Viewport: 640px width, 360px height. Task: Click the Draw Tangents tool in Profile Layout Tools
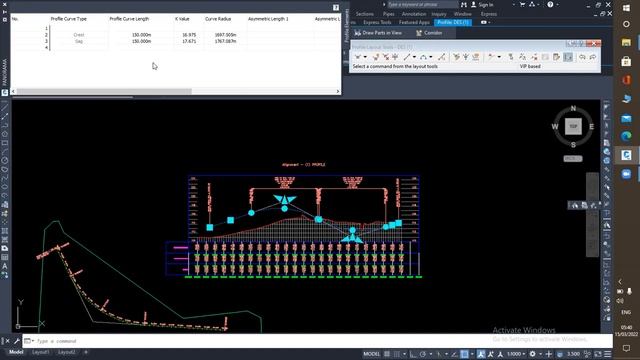pyautogui.click(x=358, y=57)
